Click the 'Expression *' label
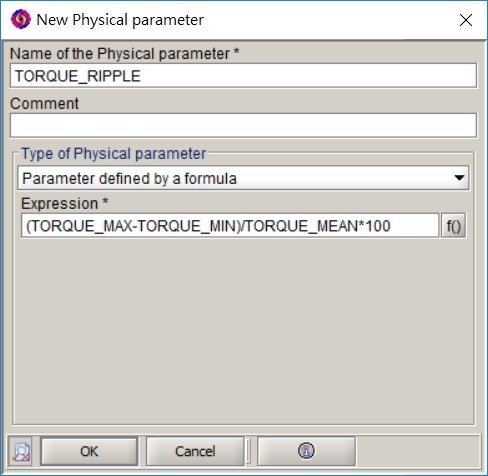This screenshot has width=488, height=476. pos(64,203)
